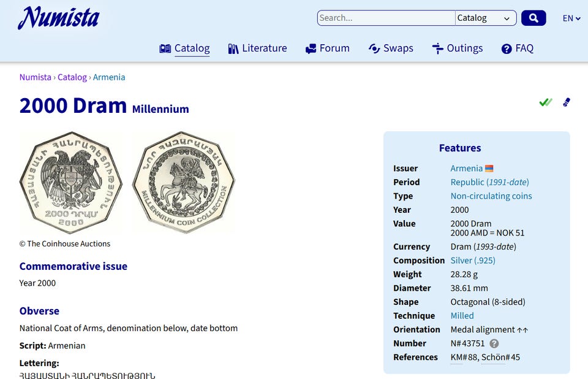Click the magnifying glass search button

[533, 18]
